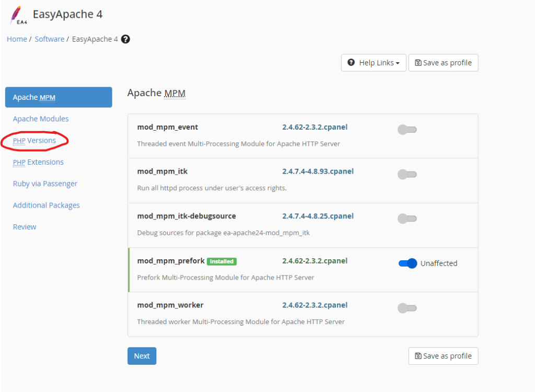Turn on mod_mpm_itk-debugsource switch
Image resolution: width=535 pixels, height=392 pixels.
(407, 218)
